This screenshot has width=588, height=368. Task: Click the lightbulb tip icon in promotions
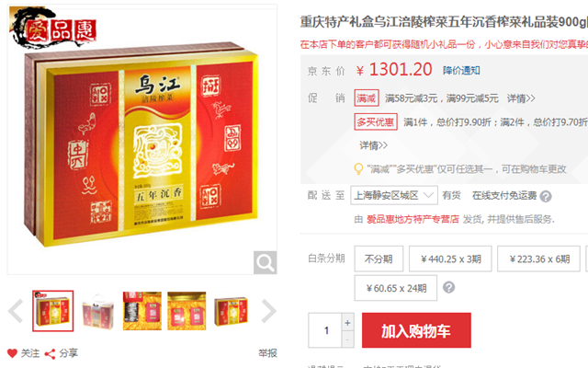click(358, 169)
